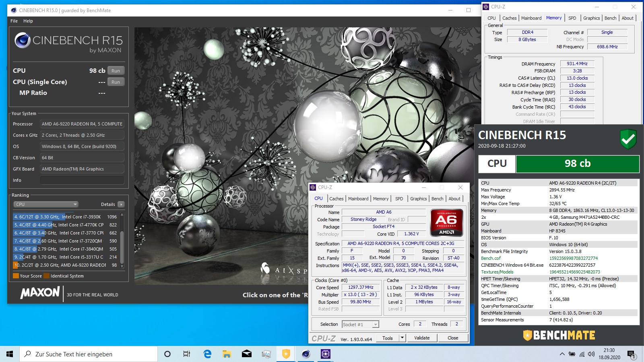Open the volume tray icon
The width and height of the screenshot is (644, 362).
[591, 354]
